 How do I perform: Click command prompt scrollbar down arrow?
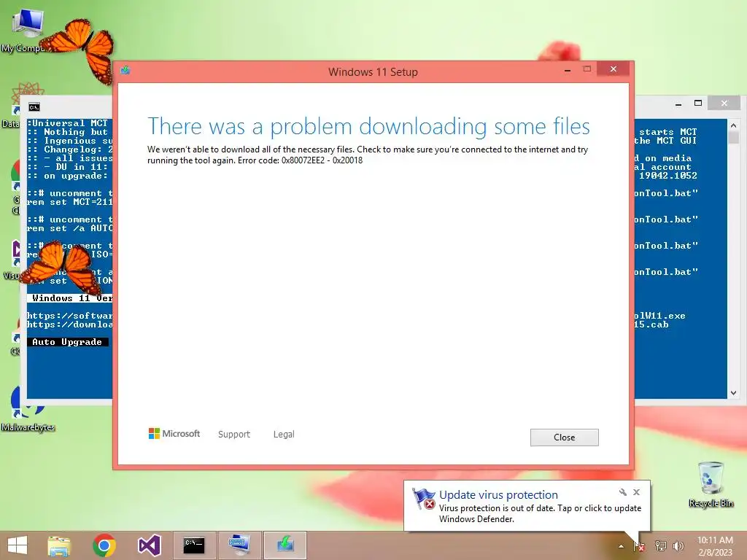point(733,393)
